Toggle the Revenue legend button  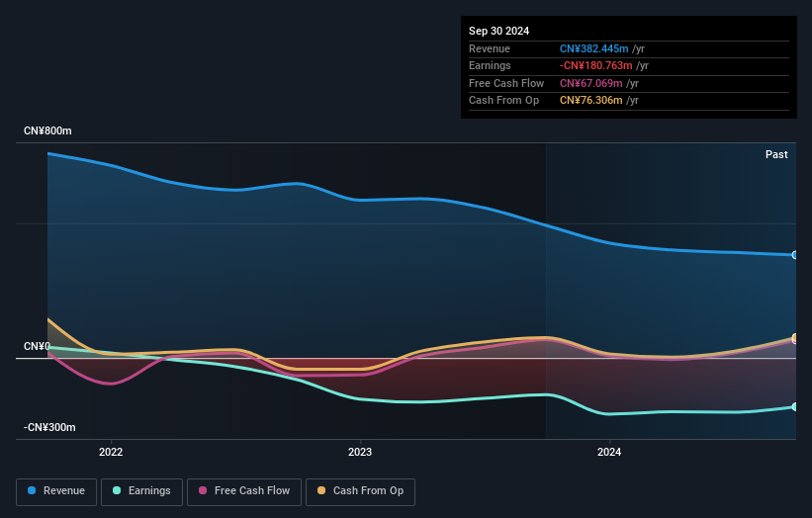pos(56,491)
